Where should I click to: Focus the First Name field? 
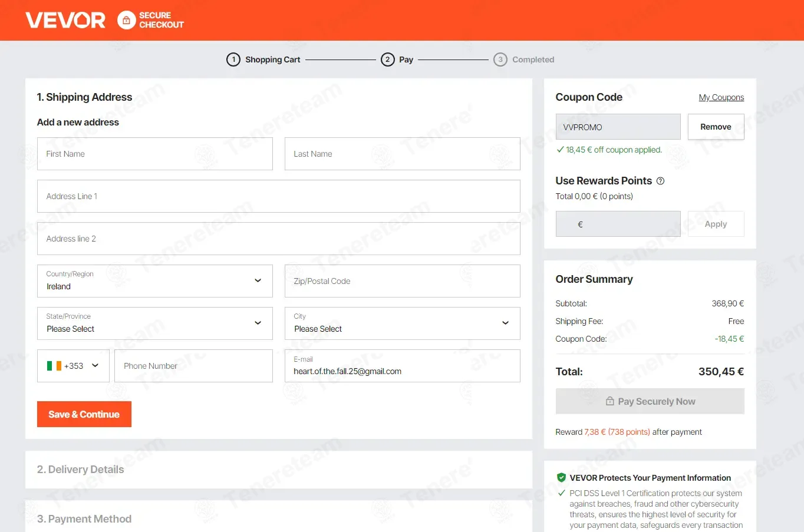155,154
